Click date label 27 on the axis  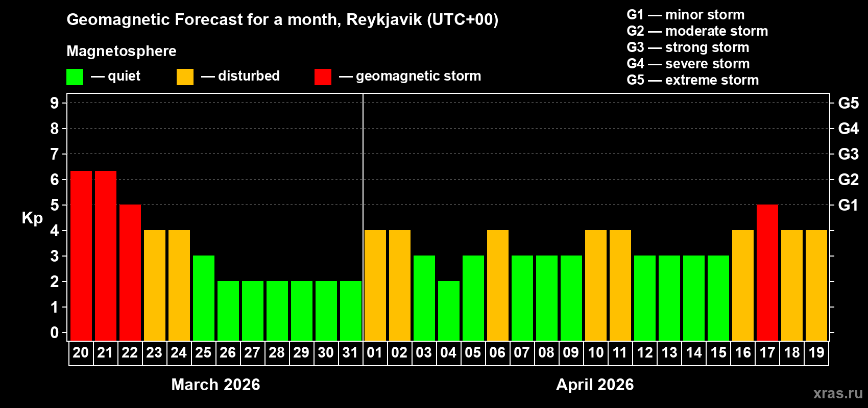coord(252,352)
